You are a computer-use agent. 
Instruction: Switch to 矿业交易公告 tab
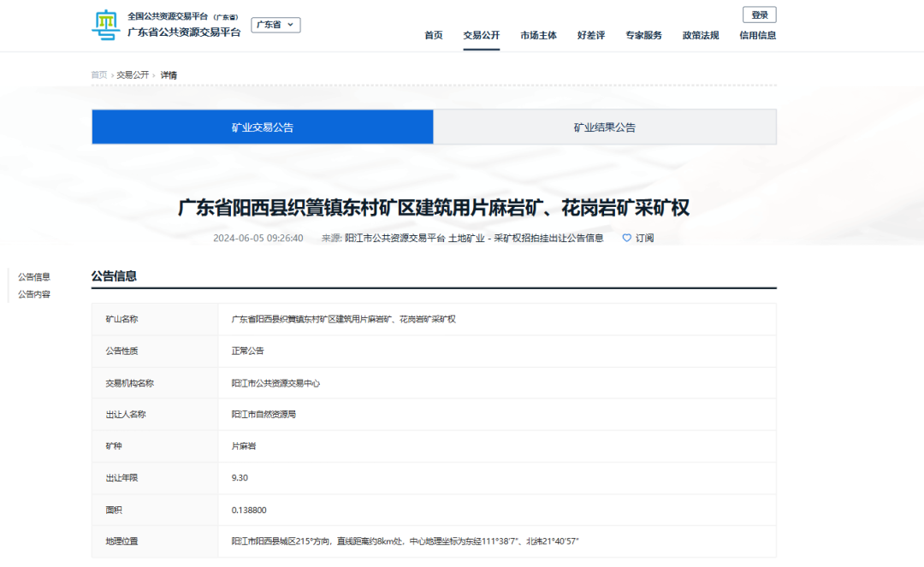(x=263, y=127)
